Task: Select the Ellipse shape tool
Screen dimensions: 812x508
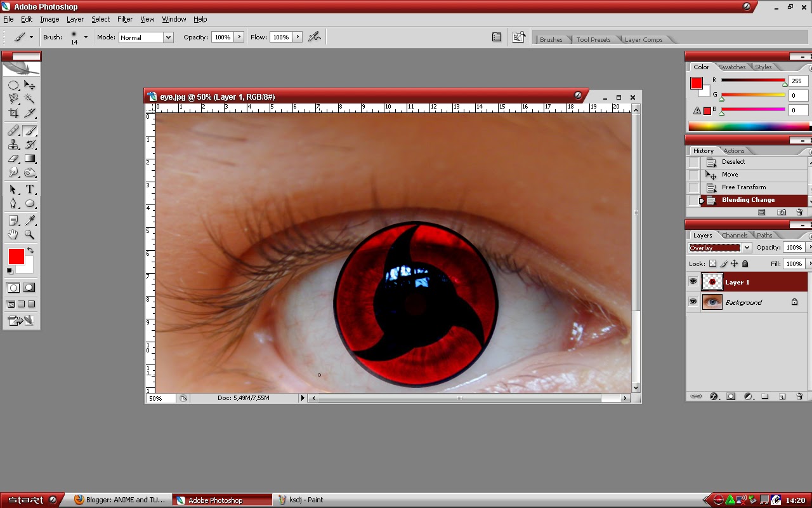Action: point(30,204)
